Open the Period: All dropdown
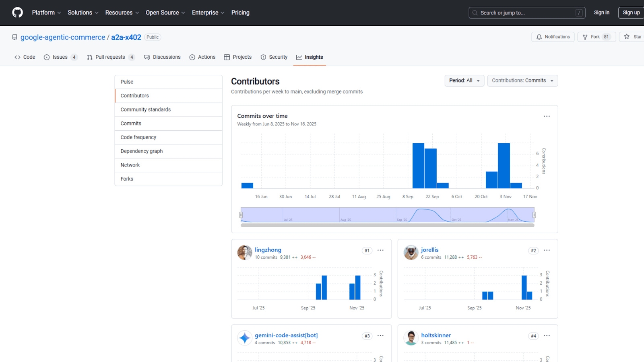 [x=464, y=80]
